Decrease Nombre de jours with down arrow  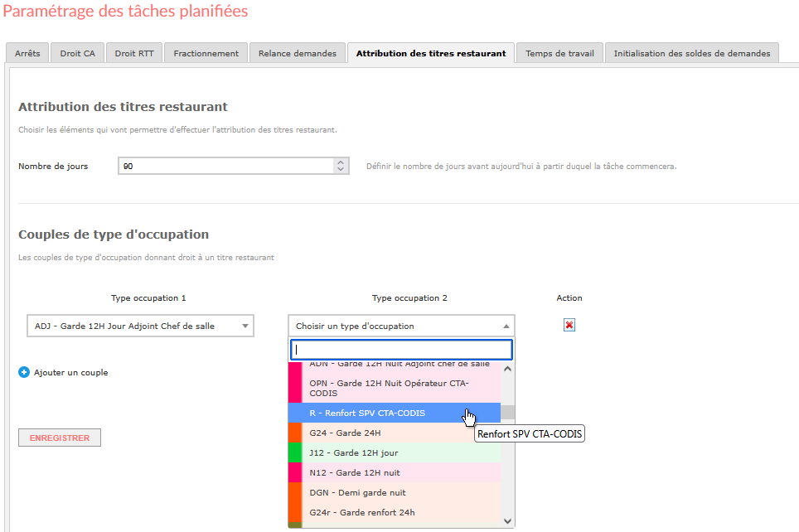[x=341, y=170]
